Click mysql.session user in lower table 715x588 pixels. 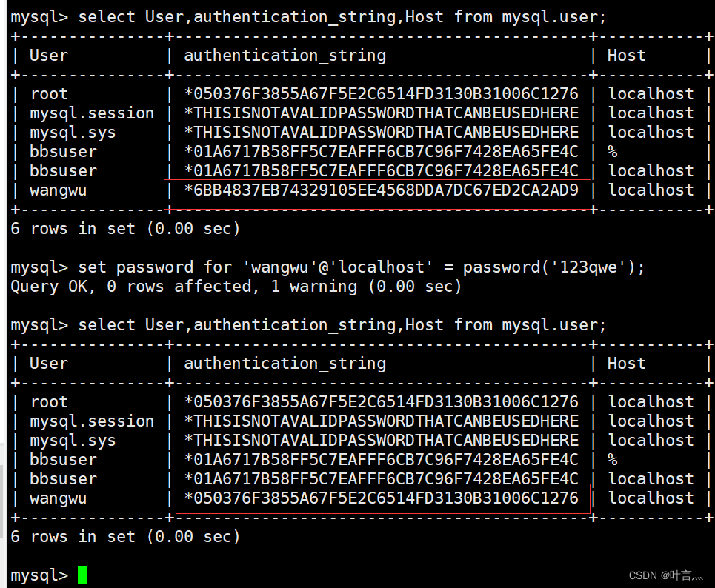click(92, 421)
